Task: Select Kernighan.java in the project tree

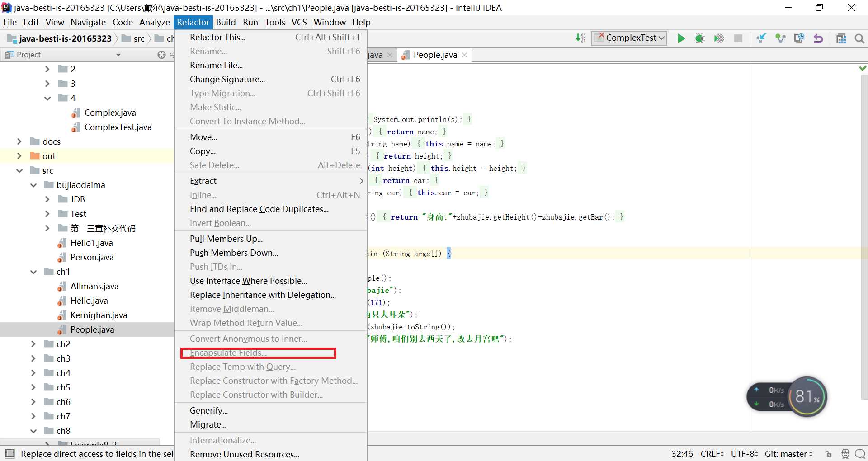Action: (99, 315)
